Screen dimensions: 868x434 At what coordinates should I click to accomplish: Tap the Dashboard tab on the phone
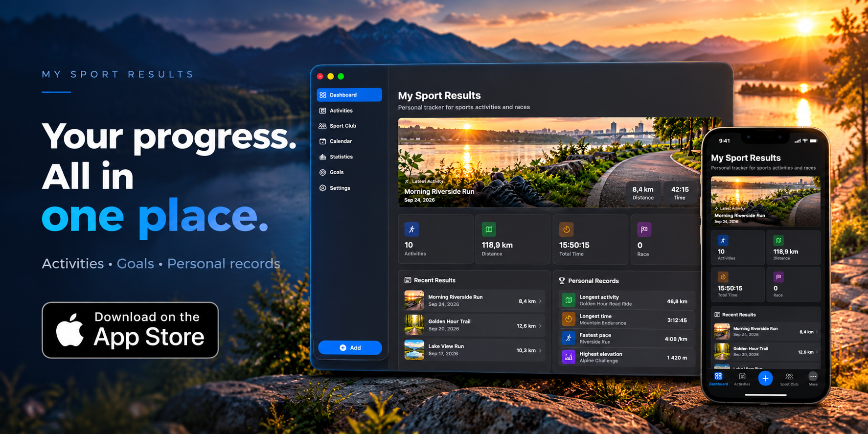(x=718, y=379)
